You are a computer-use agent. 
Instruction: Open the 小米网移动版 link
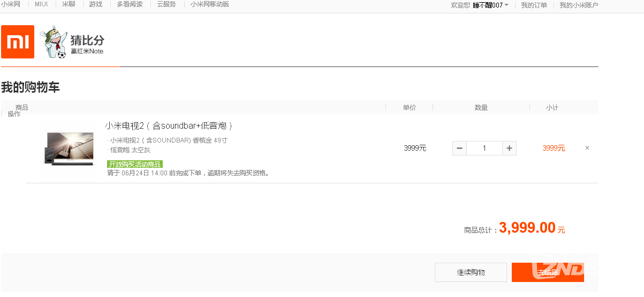pos(210,4)
